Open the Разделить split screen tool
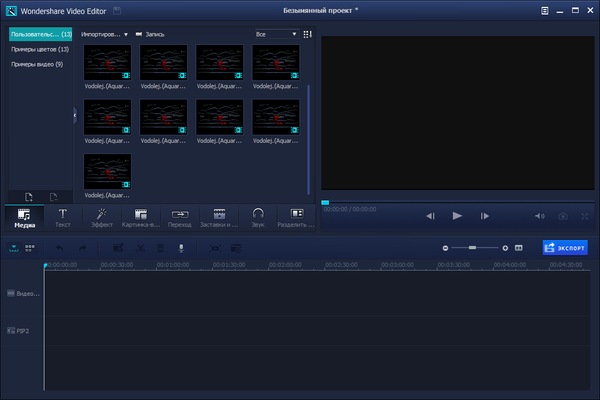Screen dimensions: 600x400 pos(296,217)
